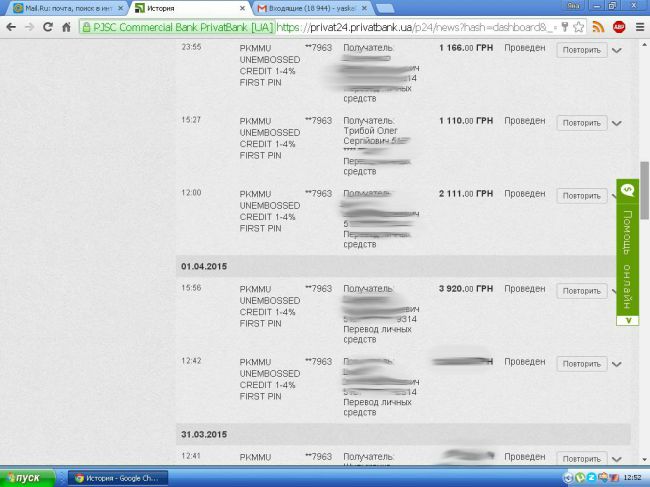The width and height of the screenshot is (650, 487).
Task: Bookmark this page with the star icon
Action: (x=579, y=27)
